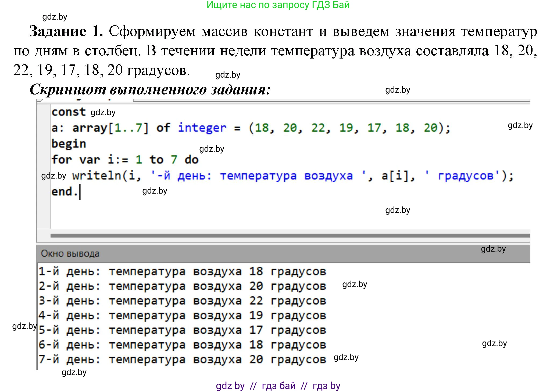Open the 'Ищите нас по запросу ГДЗ Бай' link
Screen dimensions: 557x392
point(278,5)
